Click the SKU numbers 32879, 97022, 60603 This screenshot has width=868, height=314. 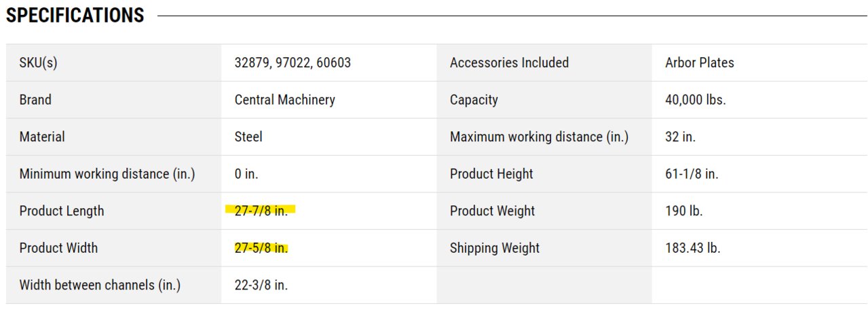click(293, 63)
